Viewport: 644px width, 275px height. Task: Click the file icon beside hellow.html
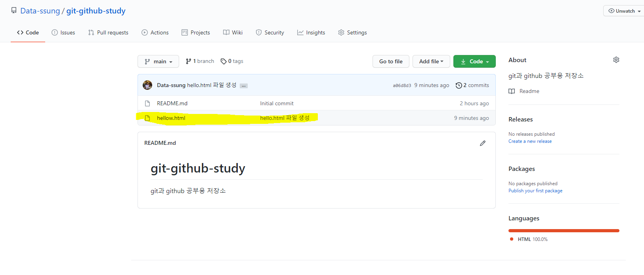(147, 118)
